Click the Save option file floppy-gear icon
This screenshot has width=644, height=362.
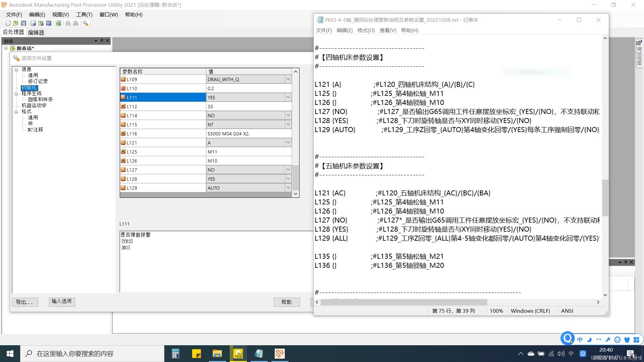point(49,23)
